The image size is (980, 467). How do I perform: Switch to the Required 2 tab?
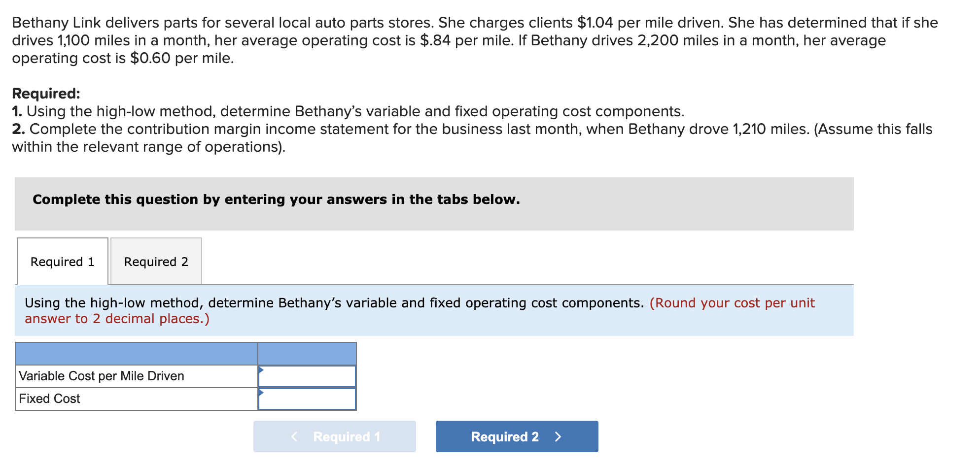[x=156, y=262]
